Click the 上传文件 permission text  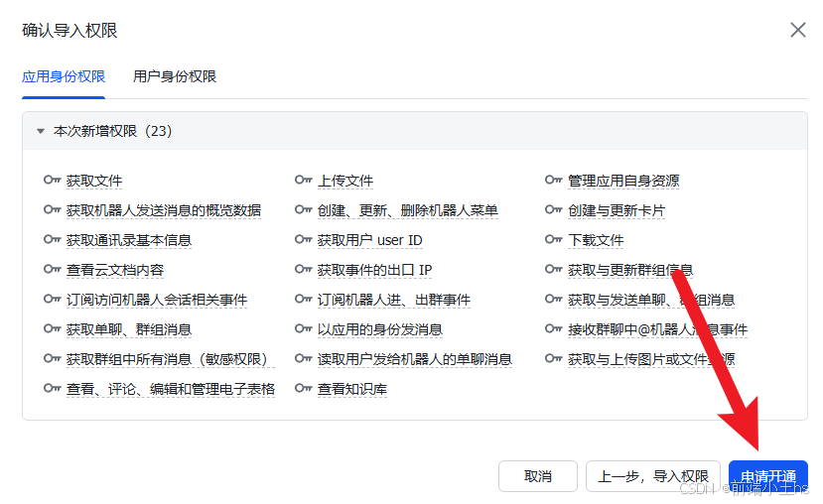[345, 181]
